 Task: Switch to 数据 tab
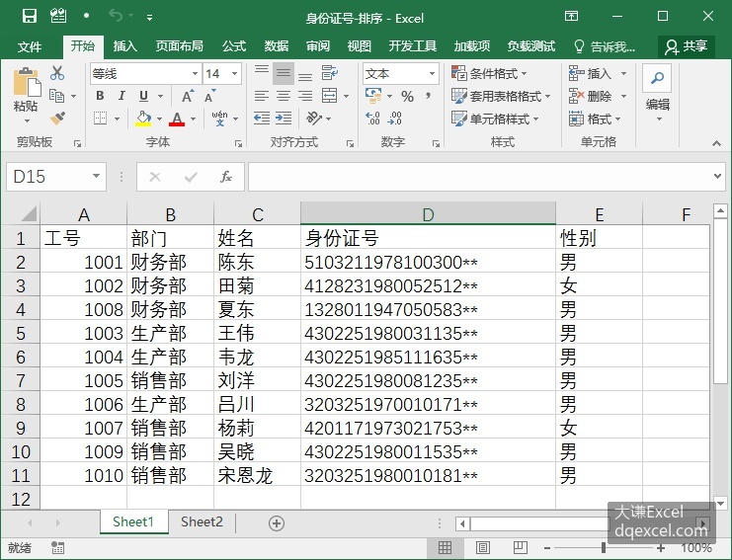(276, 45)
